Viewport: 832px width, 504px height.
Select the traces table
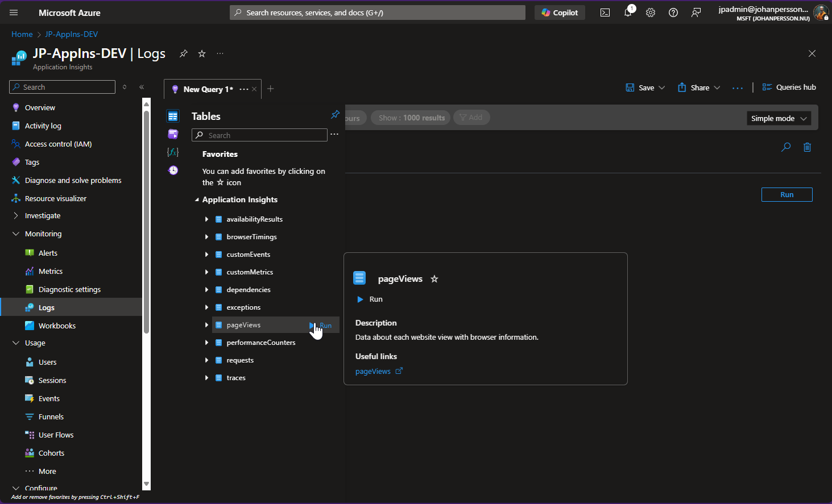(x=236, y=378)
